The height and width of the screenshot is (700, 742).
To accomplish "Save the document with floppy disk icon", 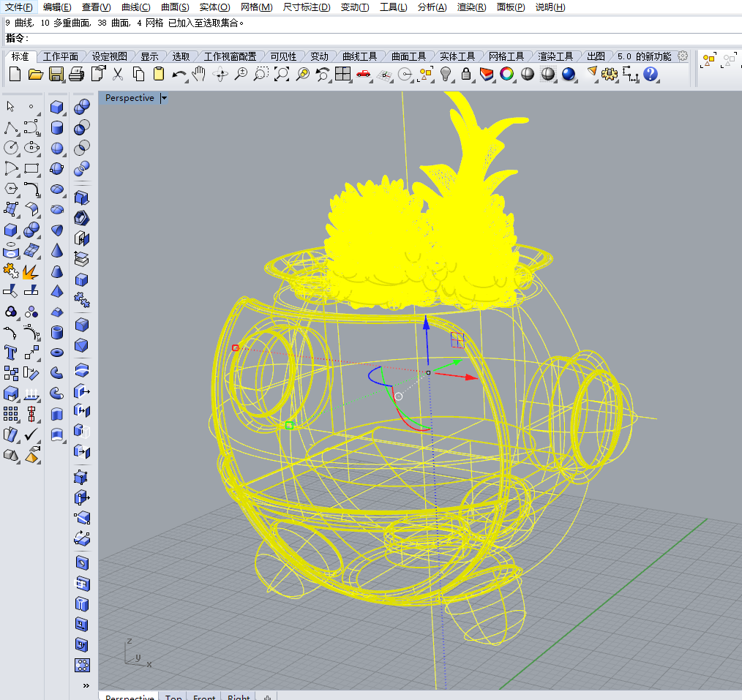I will coord(56,75).
